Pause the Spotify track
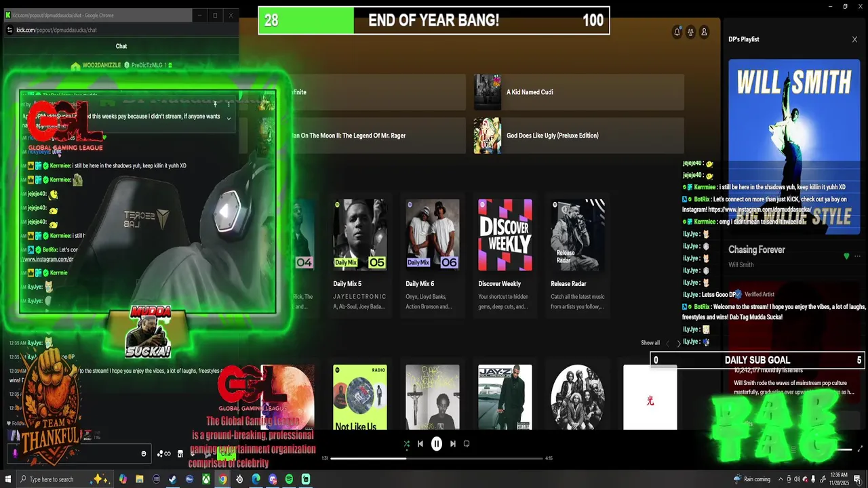Viewport: 868px width, 488px height. tap(437, 444)
